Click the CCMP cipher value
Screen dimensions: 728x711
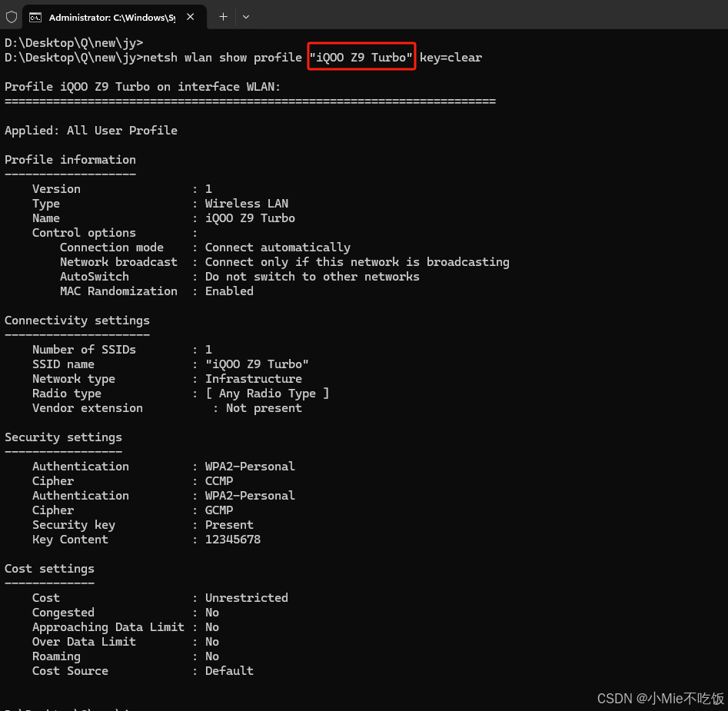(x=218, y=480)
